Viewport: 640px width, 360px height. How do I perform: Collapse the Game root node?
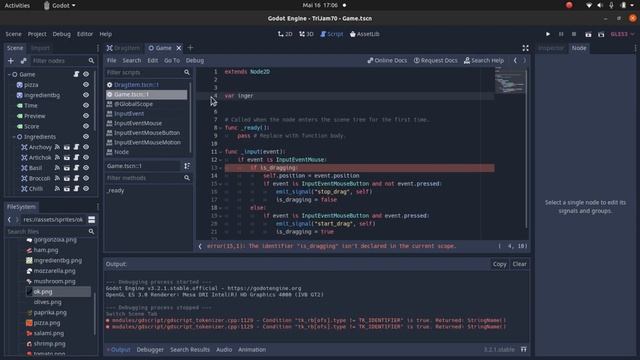click(9, 74)
